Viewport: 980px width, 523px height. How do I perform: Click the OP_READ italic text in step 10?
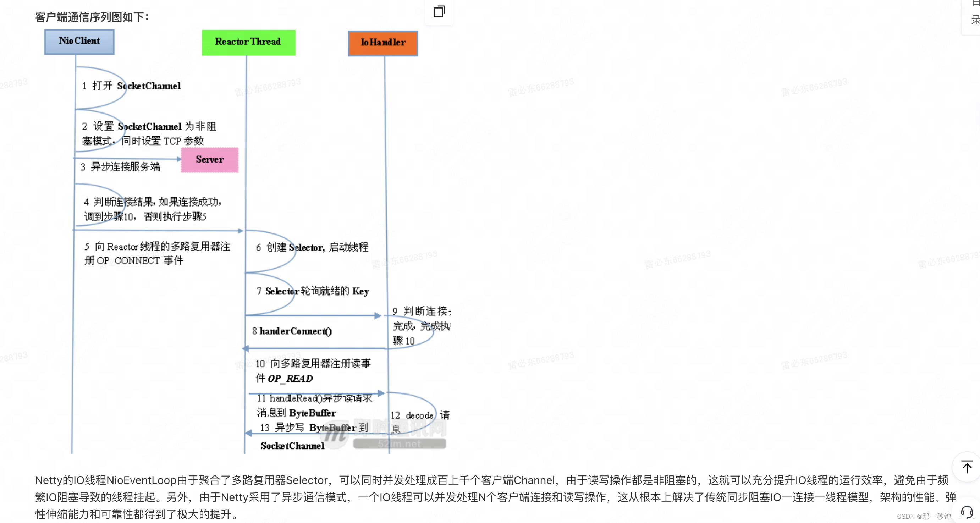tap(290, 379)
